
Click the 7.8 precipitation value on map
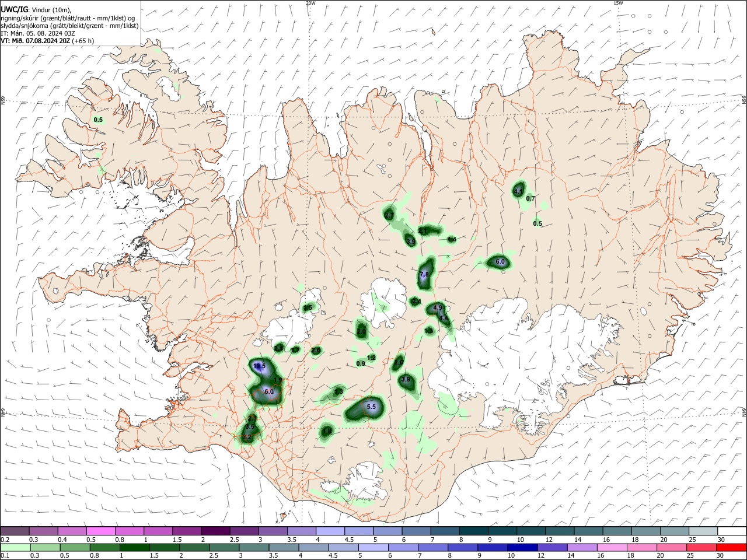[424, 274]
